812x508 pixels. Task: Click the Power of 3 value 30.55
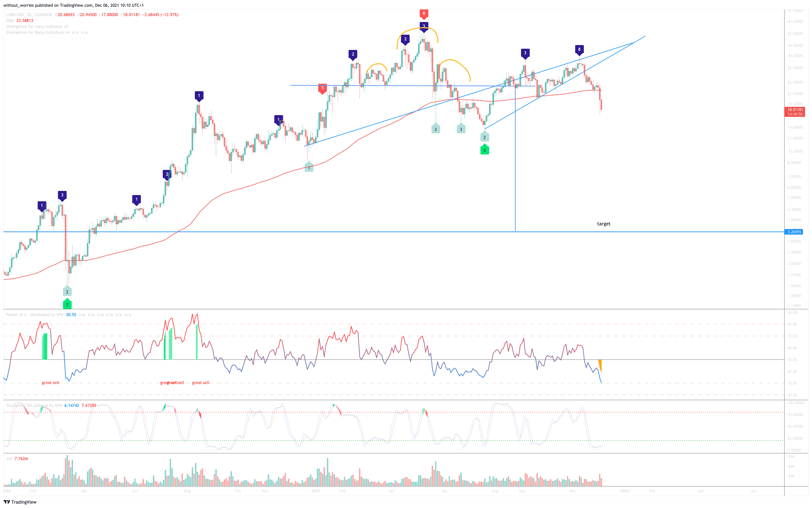pyautogui.click(x=71, y=315)
